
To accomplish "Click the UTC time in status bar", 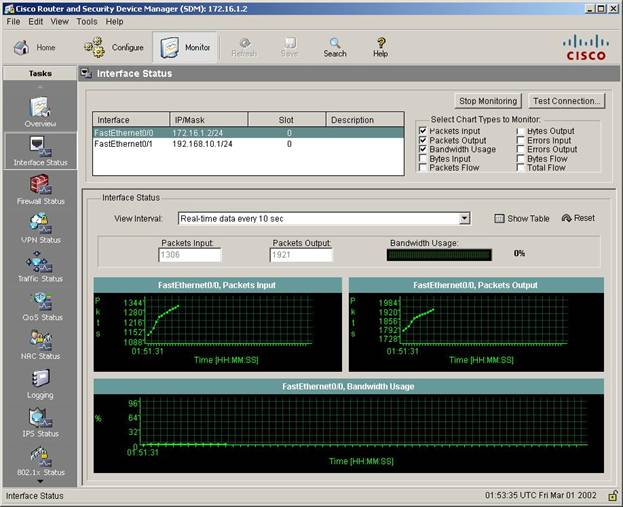I will point(540,495).
